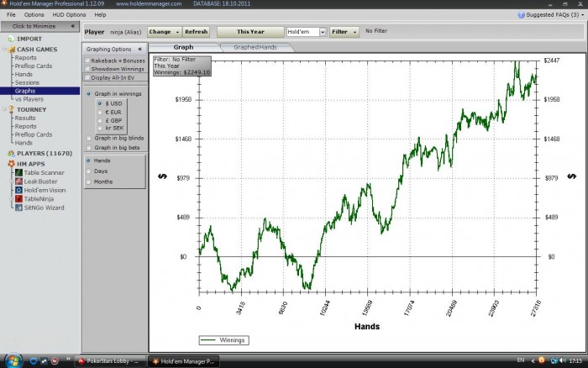Show hidden tray icons arrow
This screenshot has width=588, height=368.
533,361
